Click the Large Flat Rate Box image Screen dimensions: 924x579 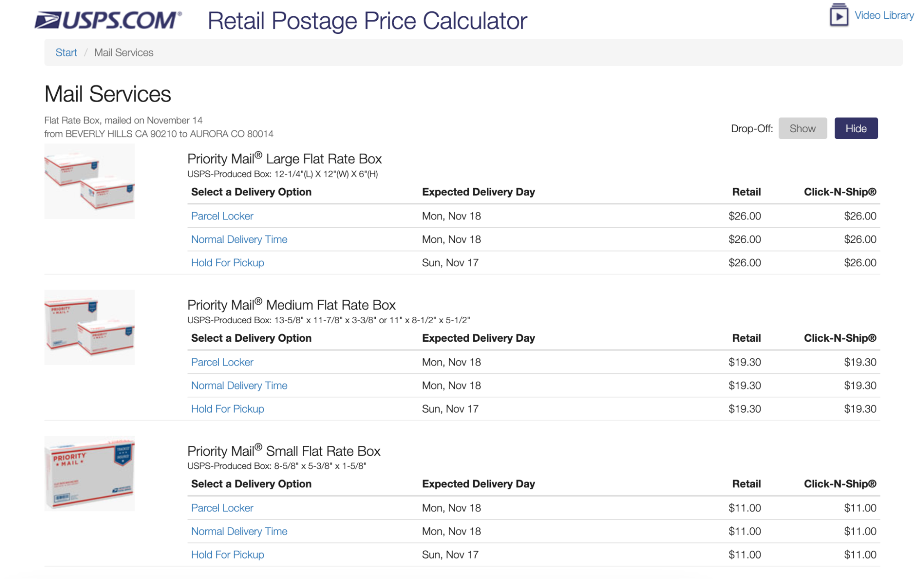click(x=89, y=181)
